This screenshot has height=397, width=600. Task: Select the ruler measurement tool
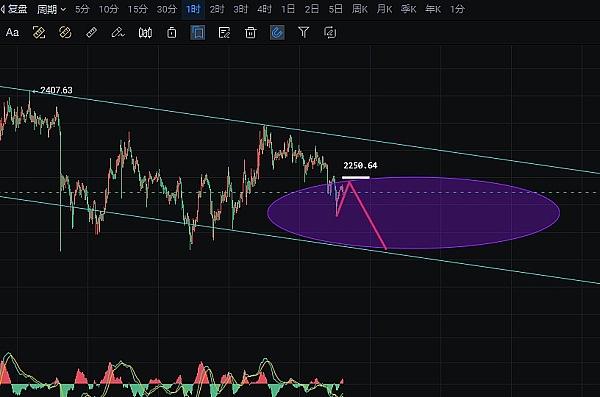coord(91,33)
